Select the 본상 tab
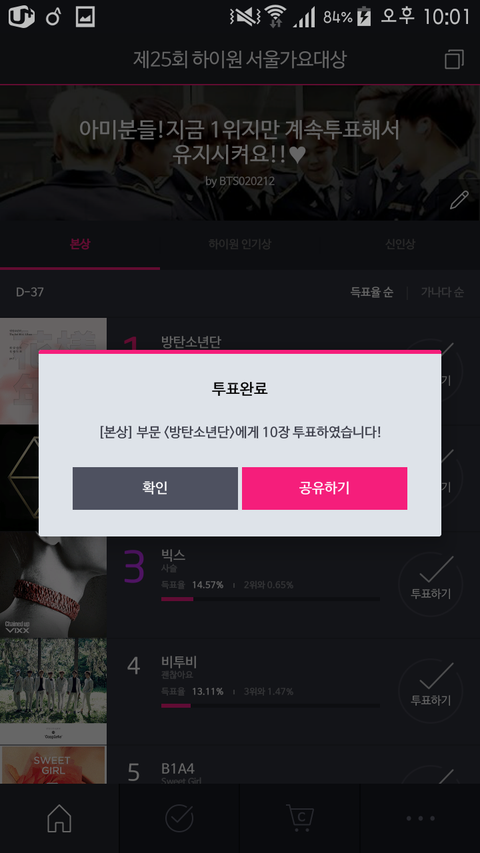480x853 pixels. [x=80, y=244]
